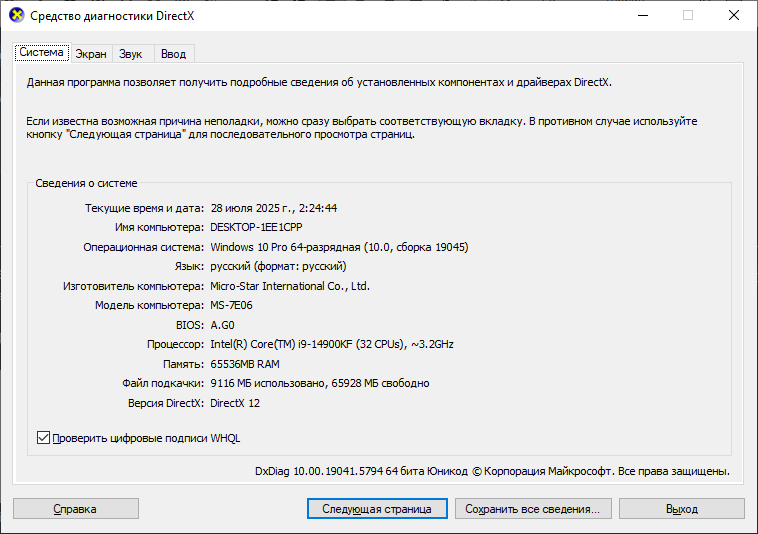758x534 pixels.
Task: Click the MS-7E06 computer model value
Action: pos(233,305)
